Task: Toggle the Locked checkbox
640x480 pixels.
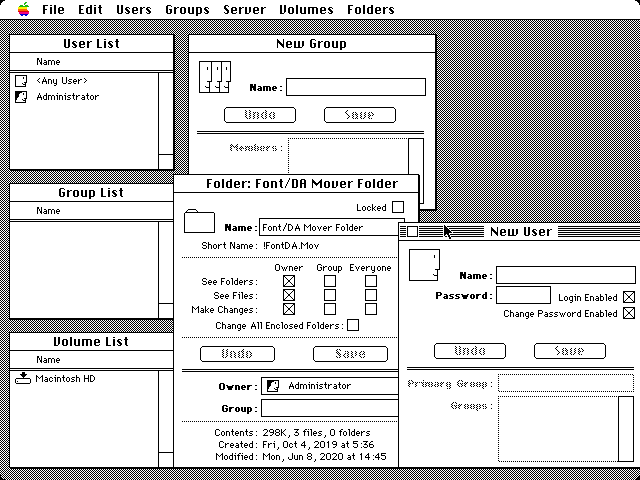Action: point(398,207)
